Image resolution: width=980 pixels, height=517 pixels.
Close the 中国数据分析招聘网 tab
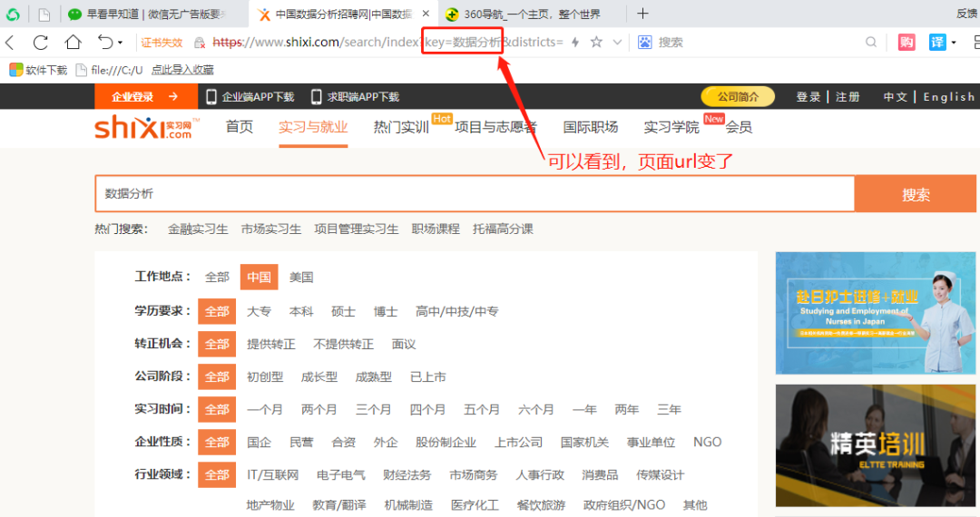coord(426,13)
